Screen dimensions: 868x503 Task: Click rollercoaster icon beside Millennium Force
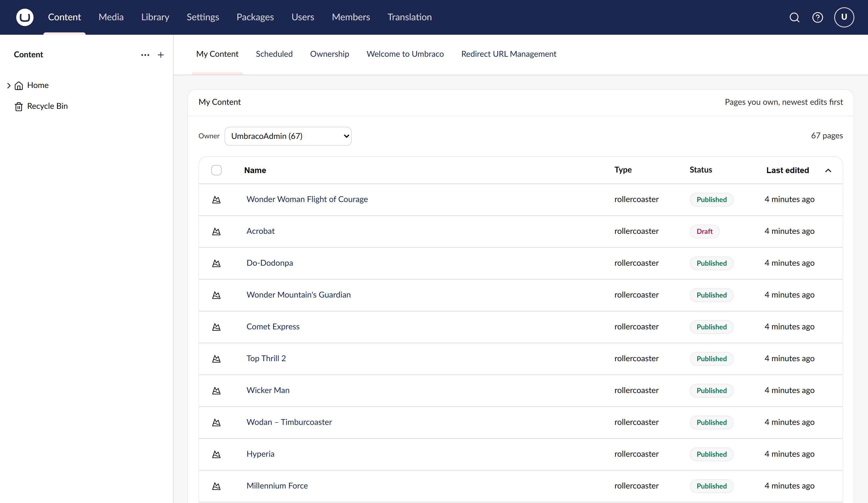pyautogui.click(x=216, y=486)
